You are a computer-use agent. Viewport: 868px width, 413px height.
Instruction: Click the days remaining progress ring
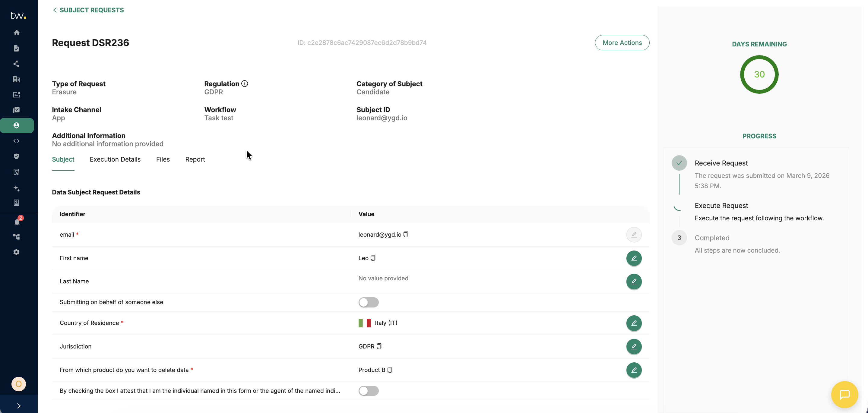click(759, 74)
